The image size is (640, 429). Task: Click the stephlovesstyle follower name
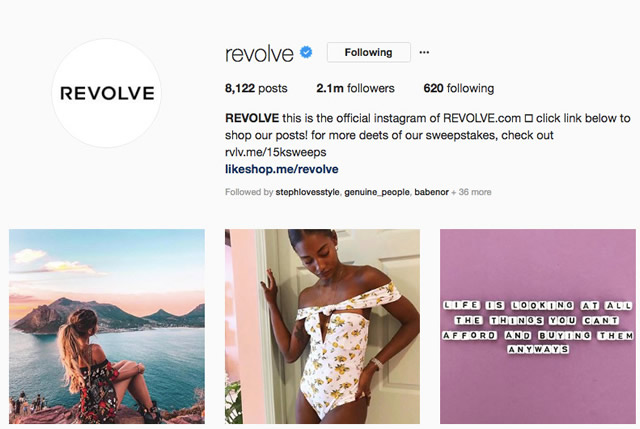pyautogui.click(x=307, y=192)
